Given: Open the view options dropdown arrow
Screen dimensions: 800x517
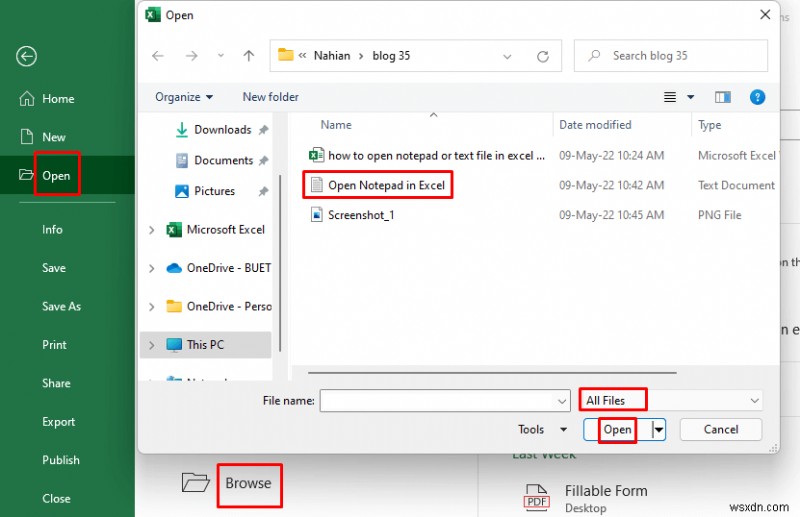Looking at the screenshot, I should (x=690, y=97).
